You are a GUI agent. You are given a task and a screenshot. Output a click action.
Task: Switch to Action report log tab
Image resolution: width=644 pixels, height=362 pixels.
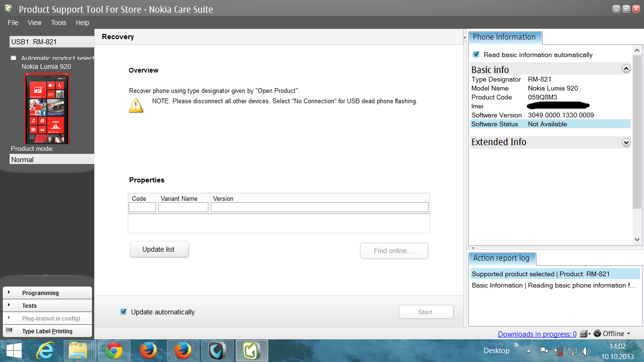point(501,258)
